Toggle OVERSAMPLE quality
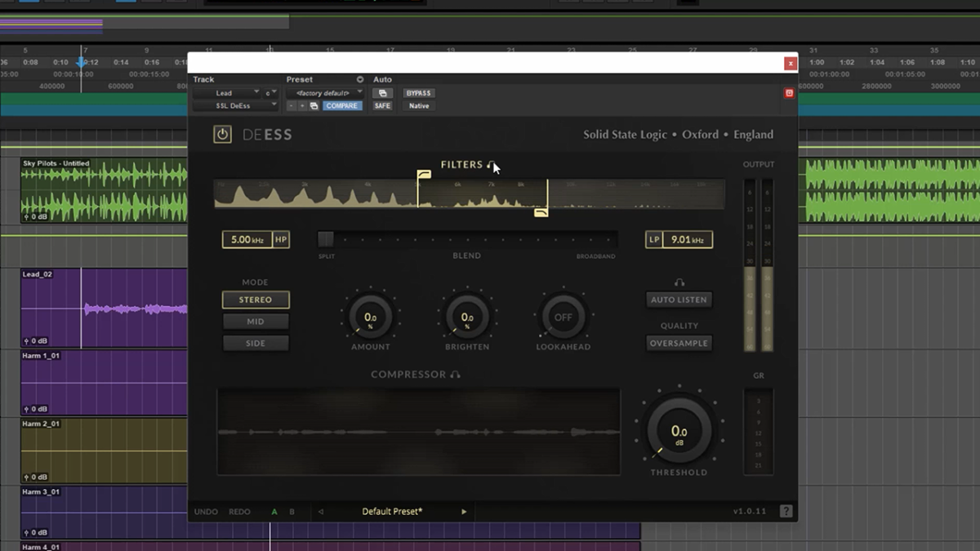 pos(679,344)
